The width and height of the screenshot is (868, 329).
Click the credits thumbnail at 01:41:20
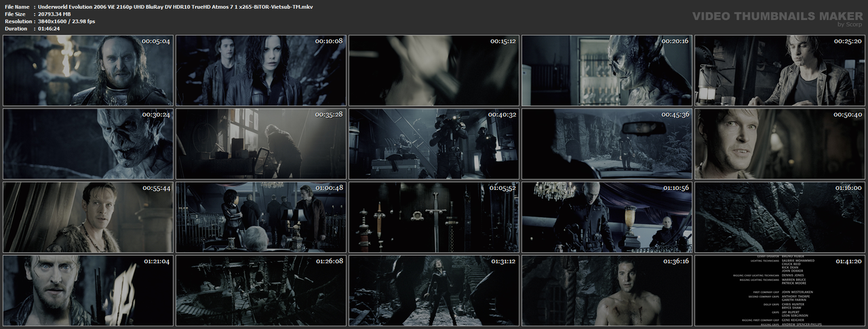pos(780,290)
